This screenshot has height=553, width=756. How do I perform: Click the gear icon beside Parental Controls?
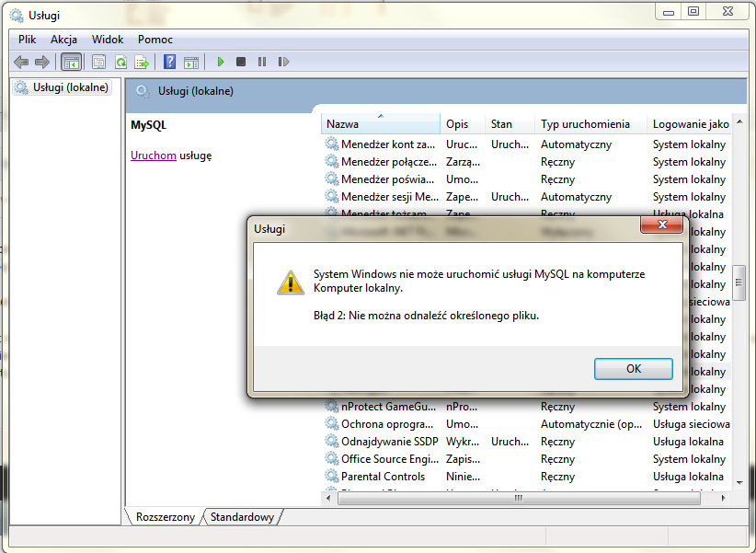click(x=332, y=476)
